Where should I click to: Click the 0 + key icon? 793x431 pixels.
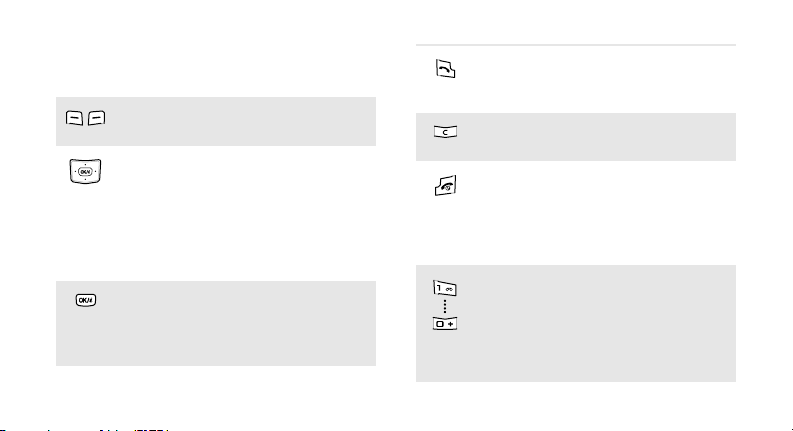point(445,324)
